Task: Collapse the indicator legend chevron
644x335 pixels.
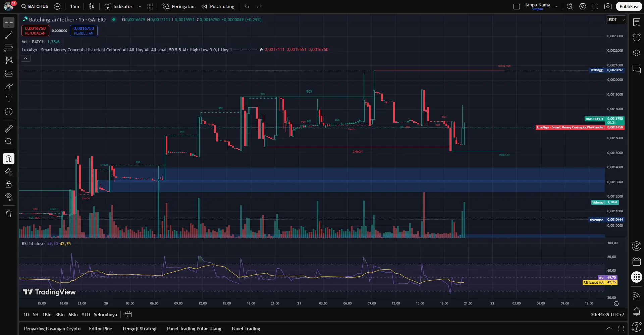Action: pos(26,58)
